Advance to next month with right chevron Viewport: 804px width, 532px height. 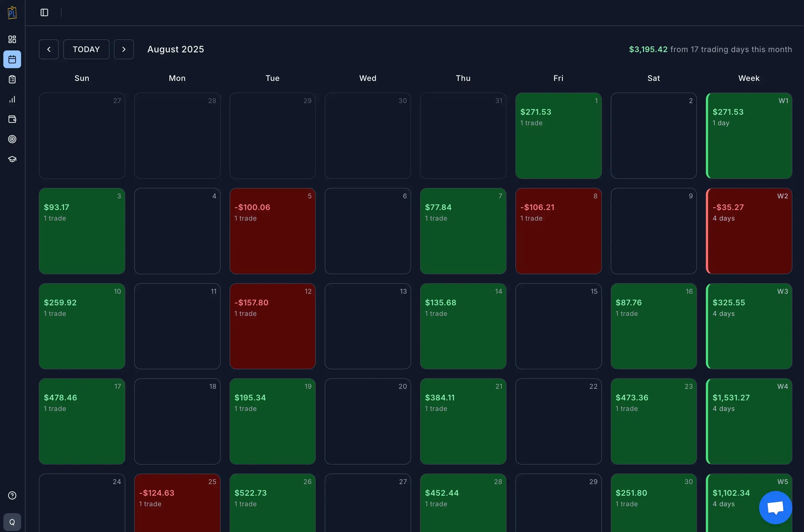coord(124,49)
